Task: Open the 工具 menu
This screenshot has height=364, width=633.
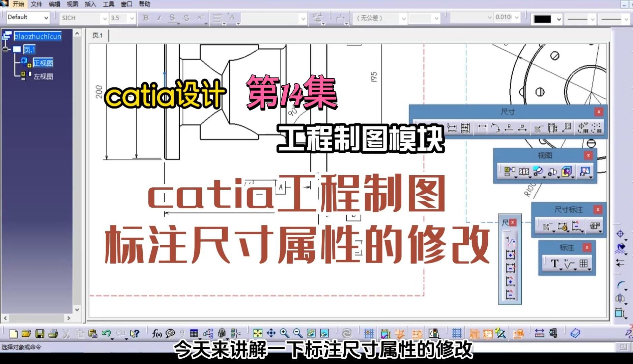Action: (x=108, y=4)
